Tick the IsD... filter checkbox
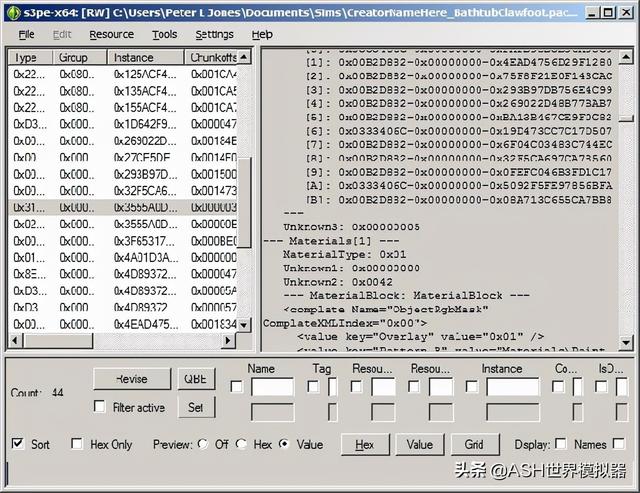The image size is (640, 493). point(600,386)
